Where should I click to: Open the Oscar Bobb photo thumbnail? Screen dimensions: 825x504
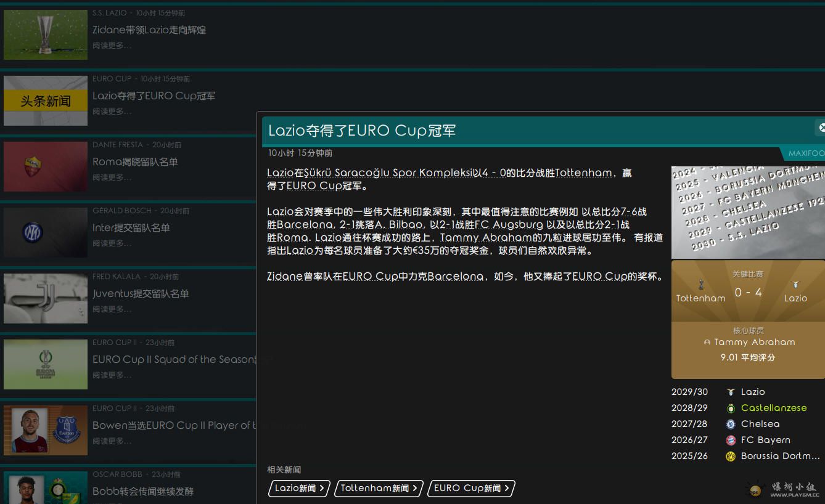pos(46,487)
